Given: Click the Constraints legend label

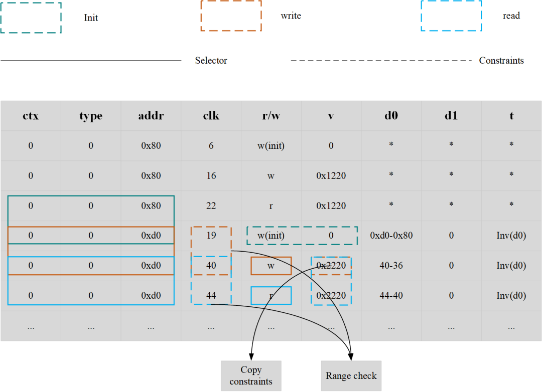Looking at the screenshot, I should 501,61.
